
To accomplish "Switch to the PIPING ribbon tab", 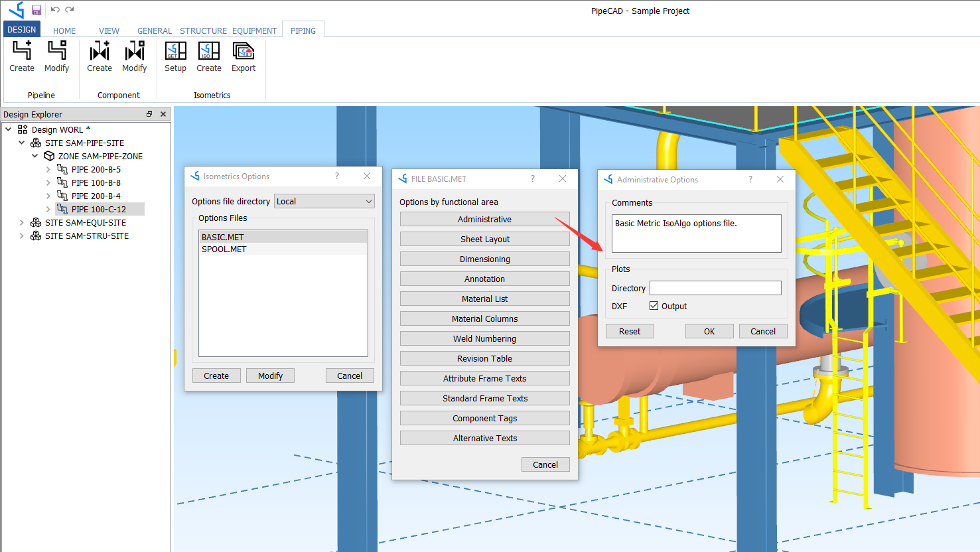I will (303, 31).
